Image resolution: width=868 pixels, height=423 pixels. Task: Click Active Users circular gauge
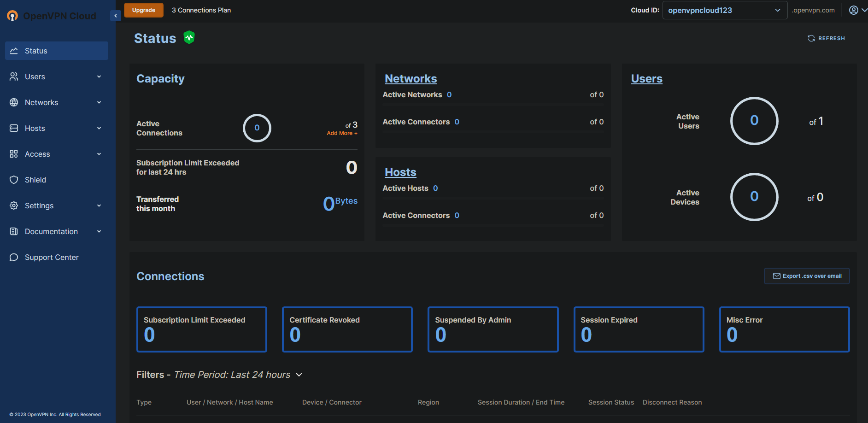754,121
